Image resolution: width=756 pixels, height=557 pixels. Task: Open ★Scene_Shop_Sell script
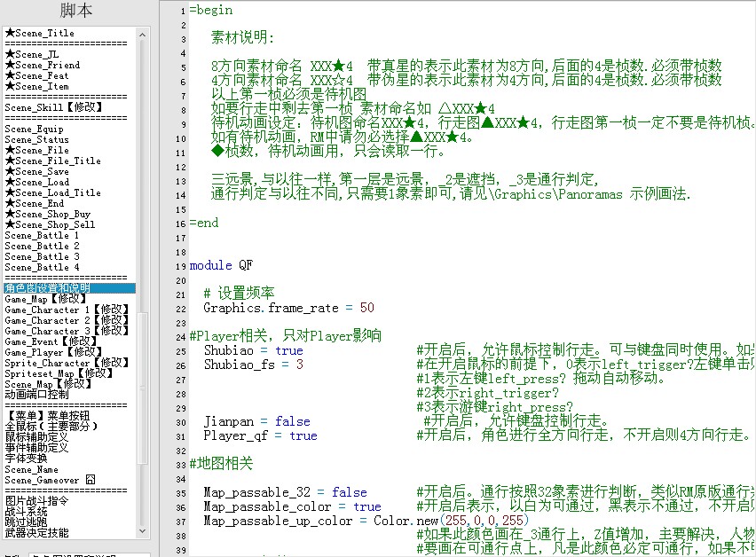(51, 224)
